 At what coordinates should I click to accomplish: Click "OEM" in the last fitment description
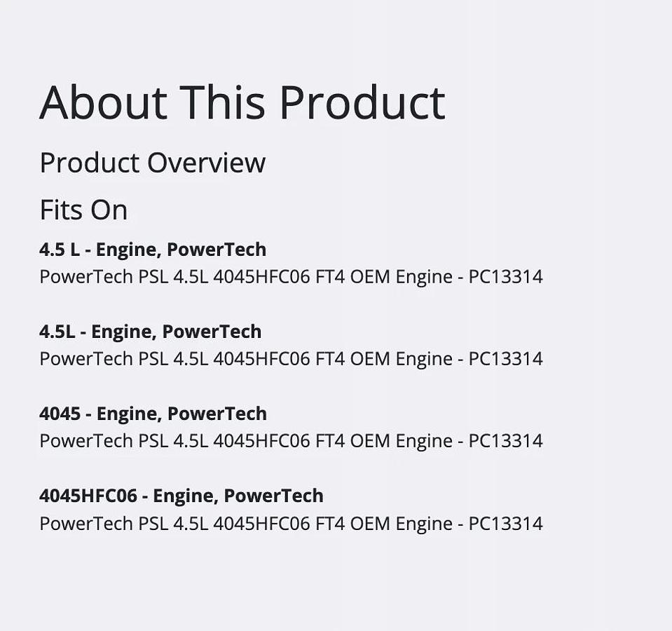[x=370, y=524]
